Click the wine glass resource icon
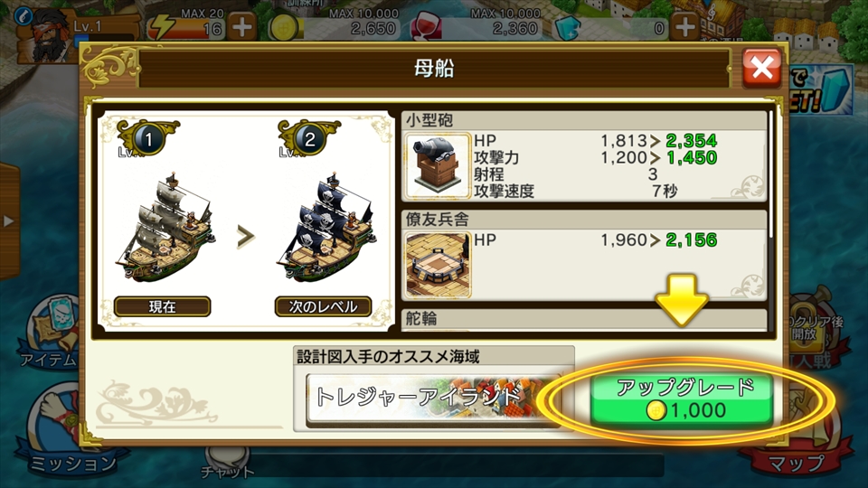This screenshot has width=868, height=488. click(426, 27)
